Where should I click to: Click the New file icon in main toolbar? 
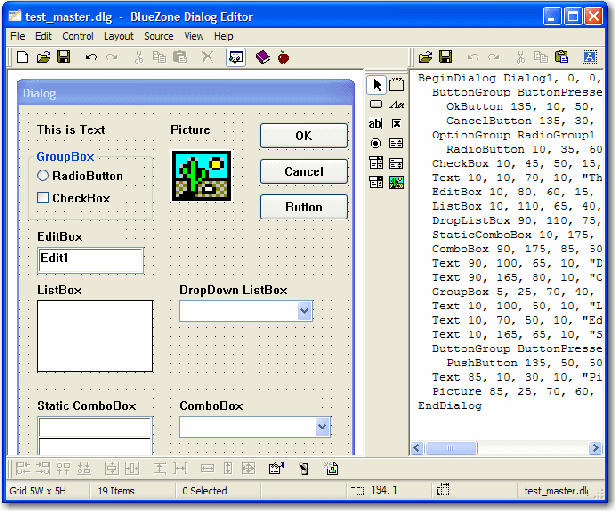click(22, 57)
